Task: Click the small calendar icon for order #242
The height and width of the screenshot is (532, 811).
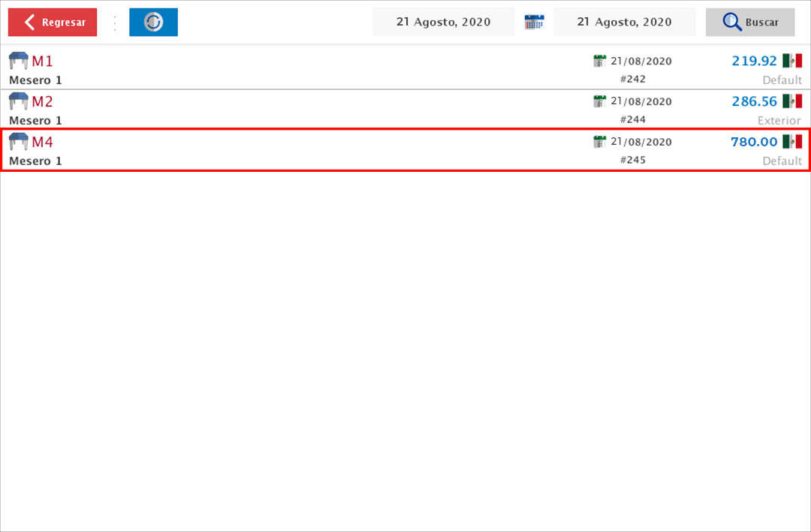Action: pyautogui.click(x=599, y=61)
